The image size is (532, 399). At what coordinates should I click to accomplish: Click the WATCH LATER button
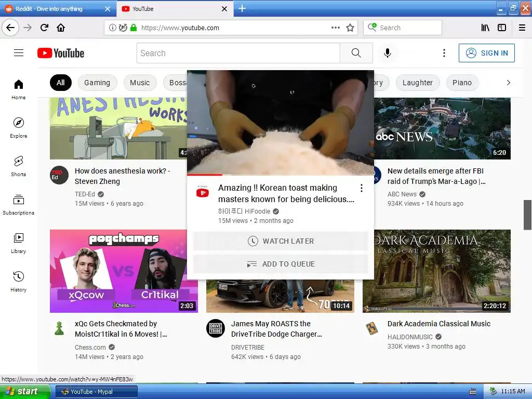click(281, 241)
